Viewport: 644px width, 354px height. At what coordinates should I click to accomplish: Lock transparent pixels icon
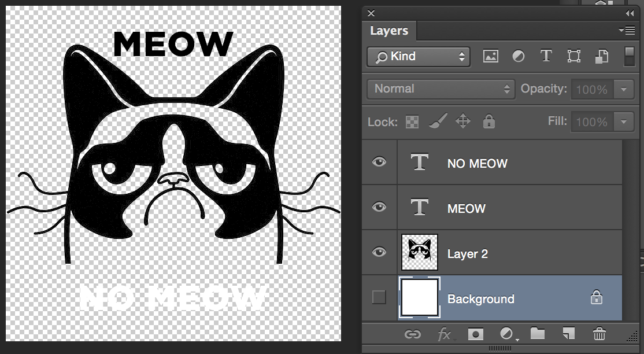(412, 121)
